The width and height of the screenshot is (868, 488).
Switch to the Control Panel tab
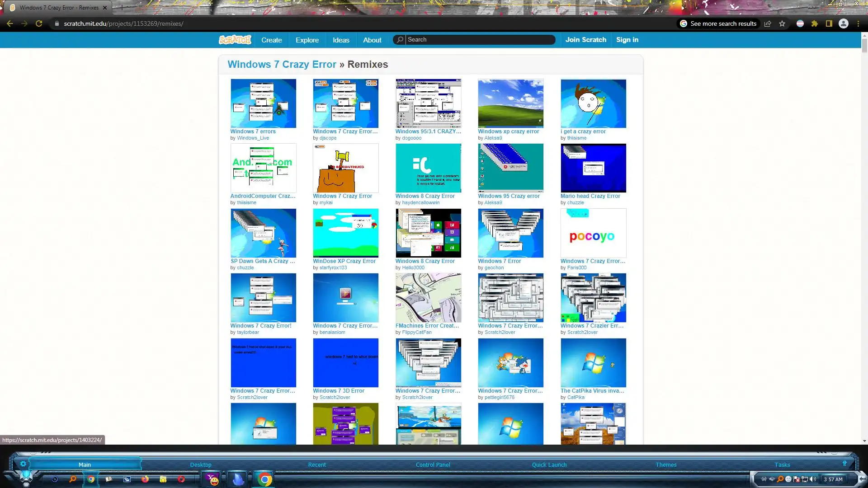pos(433,465)
